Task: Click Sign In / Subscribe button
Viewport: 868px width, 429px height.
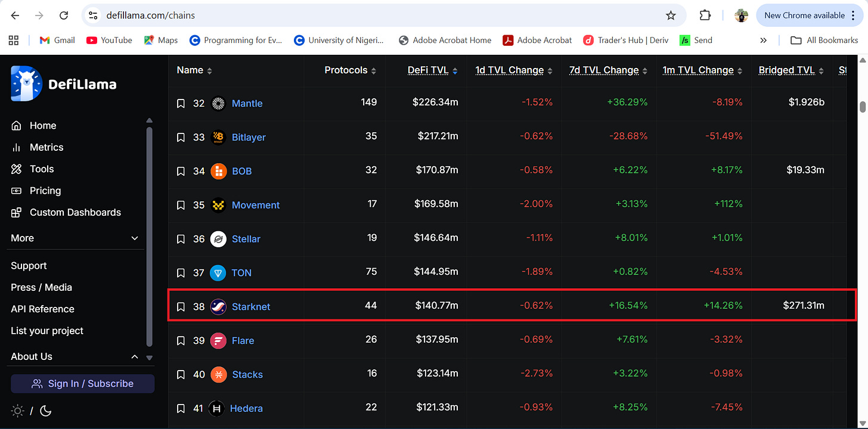Action: pyautogui.click(x=82, y=384)
